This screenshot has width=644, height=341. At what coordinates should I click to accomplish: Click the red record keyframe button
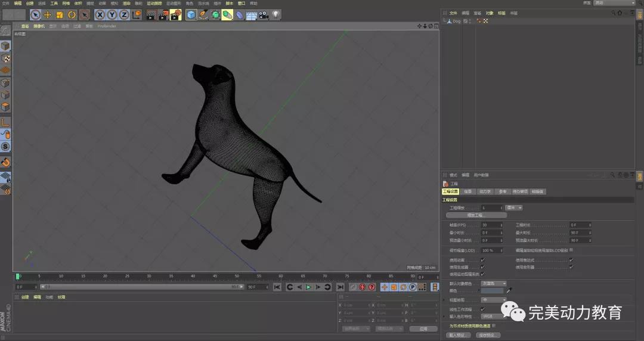[361, 287]
